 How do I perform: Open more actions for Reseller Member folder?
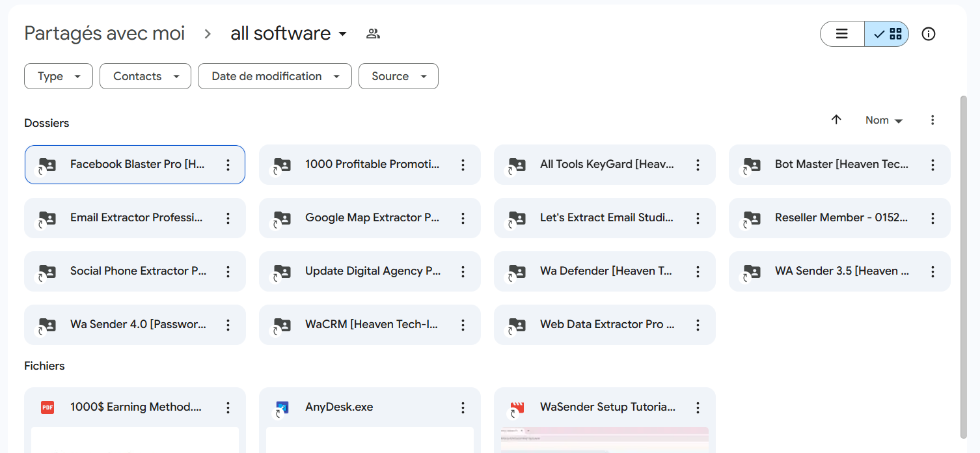click(933, 218)
